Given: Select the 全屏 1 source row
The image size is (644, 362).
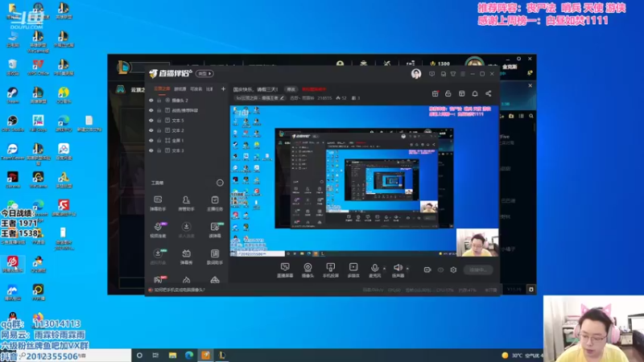Looking at the screenshot, I should pos(187,140).
